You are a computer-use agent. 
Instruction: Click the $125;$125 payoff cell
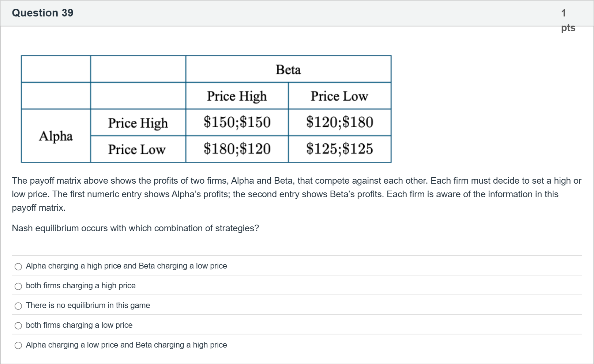339,149
